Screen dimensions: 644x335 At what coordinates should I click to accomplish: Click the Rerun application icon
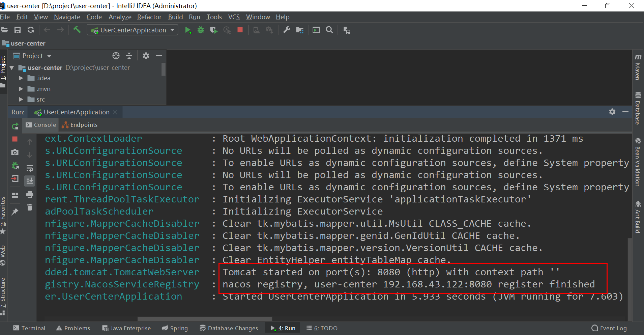[15, 126]
